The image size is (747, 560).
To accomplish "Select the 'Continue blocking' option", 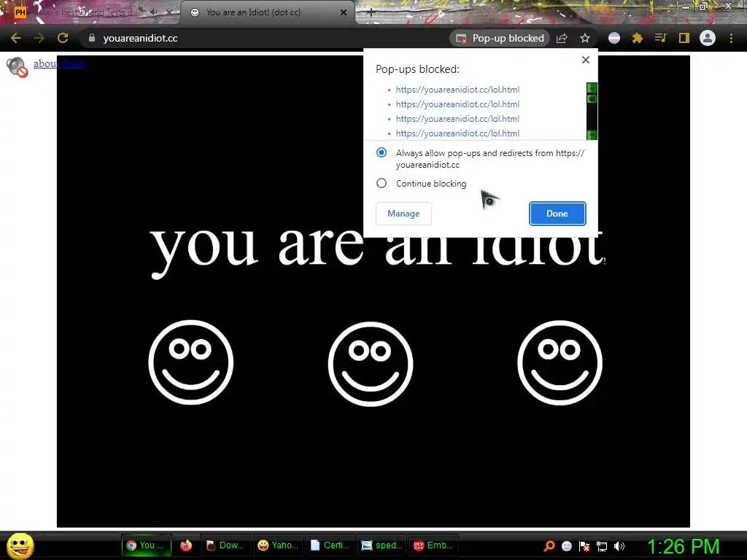I will (381, 183).
